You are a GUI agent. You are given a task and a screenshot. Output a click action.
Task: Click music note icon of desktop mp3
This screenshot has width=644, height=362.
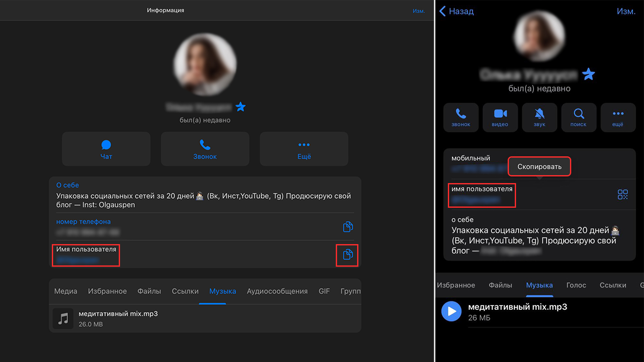pos(63,319)
